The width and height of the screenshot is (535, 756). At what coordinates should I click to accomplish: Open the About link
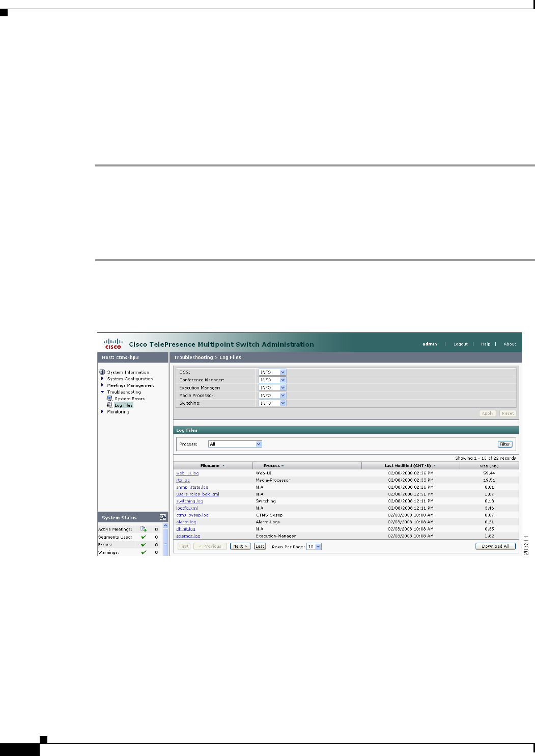click(x=510, y=344)
